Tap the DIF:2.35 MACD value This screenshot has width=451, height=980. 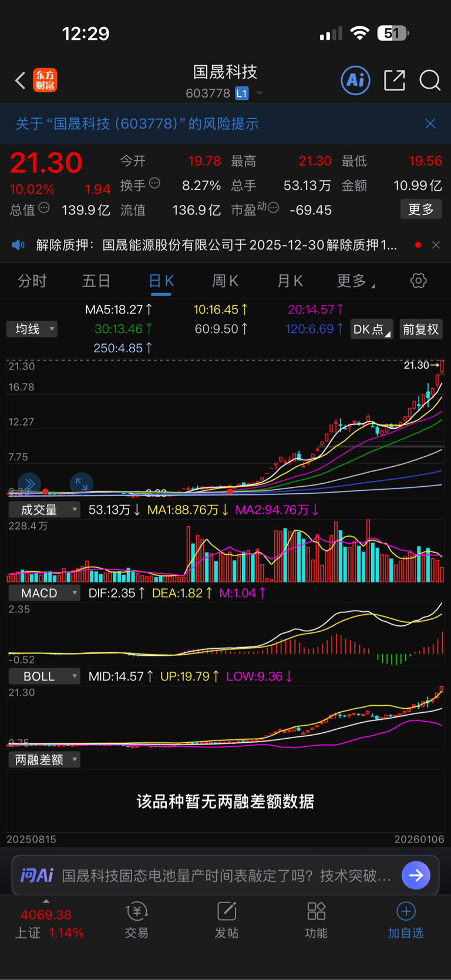pyautogui.click(x=117, y=593)
